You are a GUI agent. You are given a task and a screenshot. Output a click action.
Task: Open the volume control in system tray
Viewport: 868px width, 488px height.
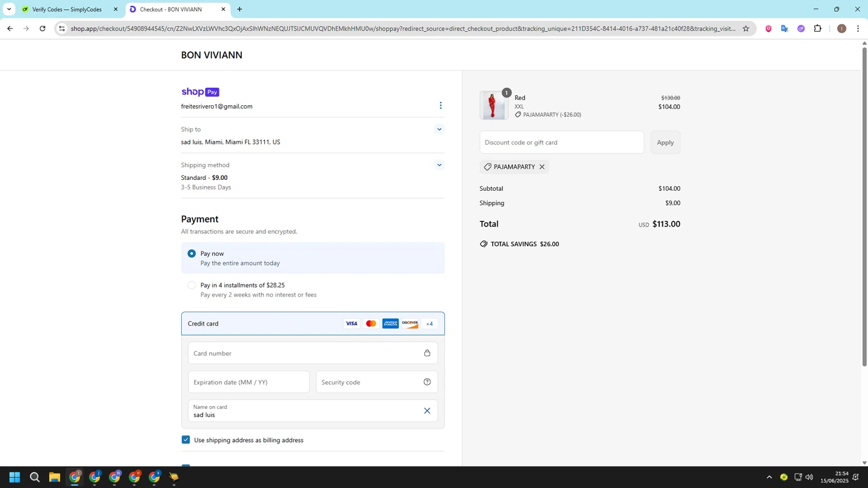pyautogui.click(x=809, y=477)
